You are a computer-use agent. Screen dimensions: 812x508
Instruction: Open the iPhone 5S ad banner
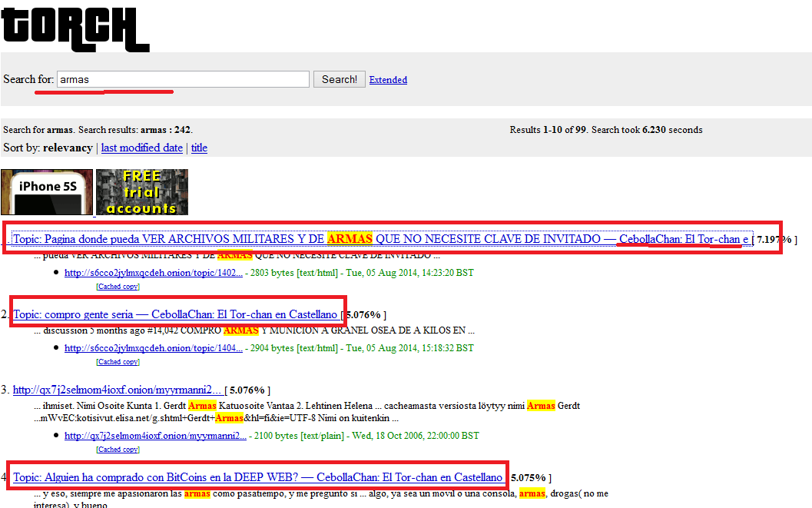[47, 192]
